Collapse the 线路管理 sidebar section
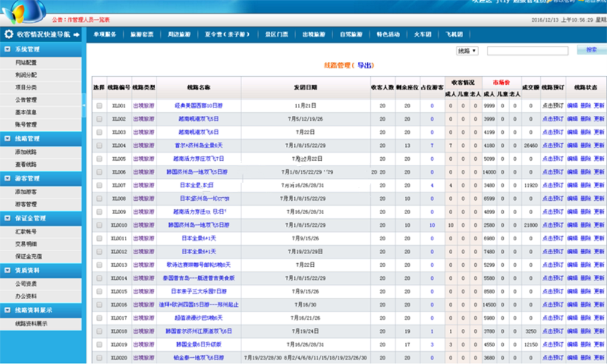Screen dimensions: 607x364 (7, 138)
